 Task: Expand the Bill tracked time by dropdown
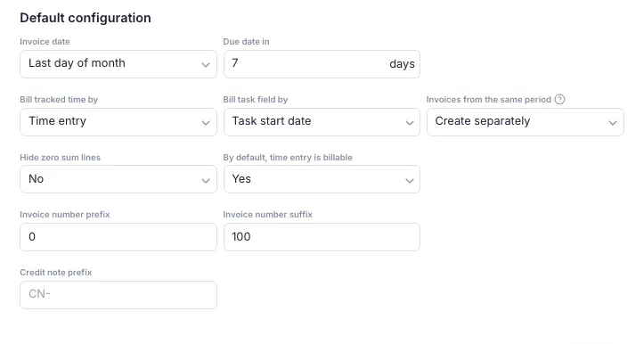coord(118,122)
